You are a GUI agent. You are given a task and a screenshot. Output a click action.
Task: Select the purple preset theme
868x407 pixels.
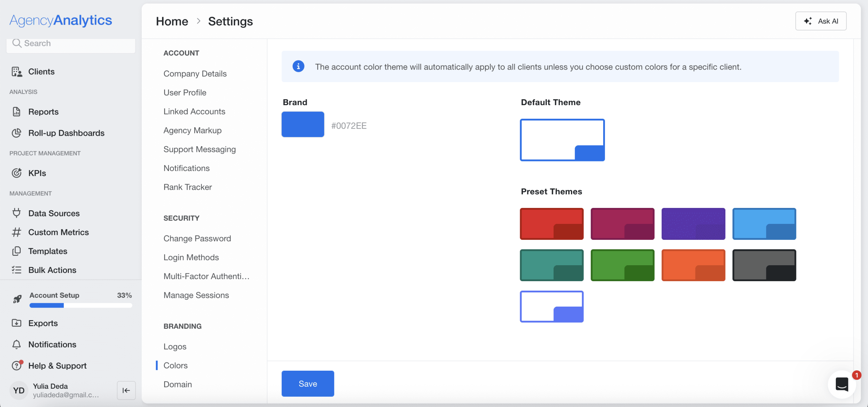(693, 224)
